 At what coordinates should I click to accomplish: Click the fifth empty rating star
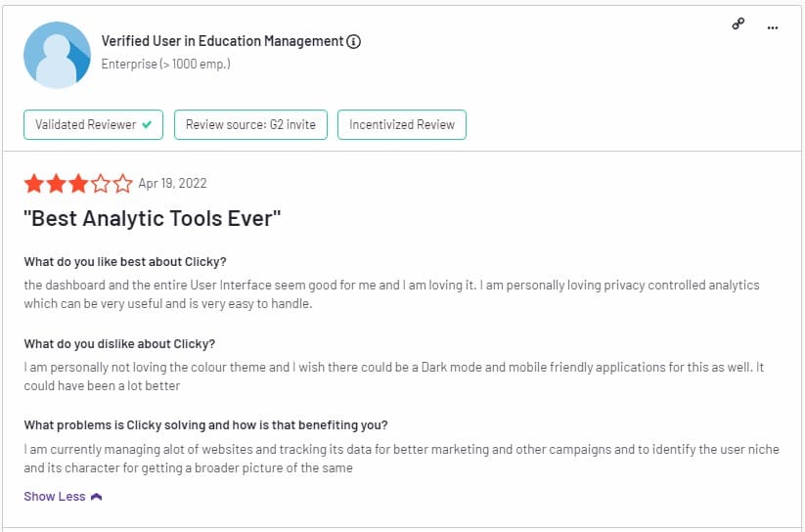122,183
